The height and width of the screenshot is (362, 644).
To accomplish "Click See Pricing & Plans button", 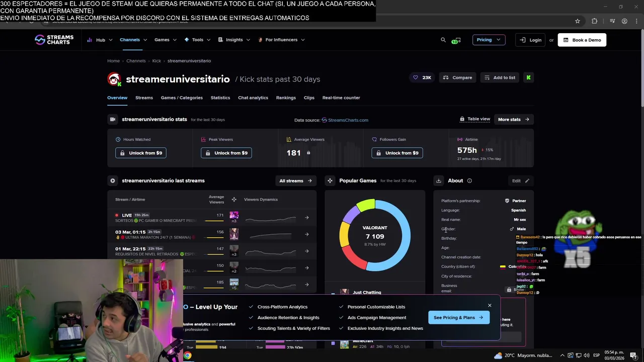I will click(x=458, y=317).
